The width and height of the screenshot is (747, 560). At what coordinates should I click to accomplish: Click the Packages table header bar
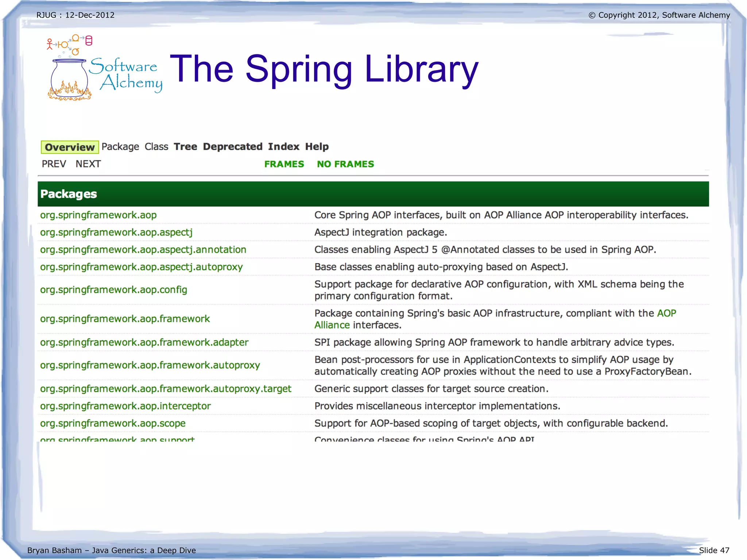[x=373, y=194]
